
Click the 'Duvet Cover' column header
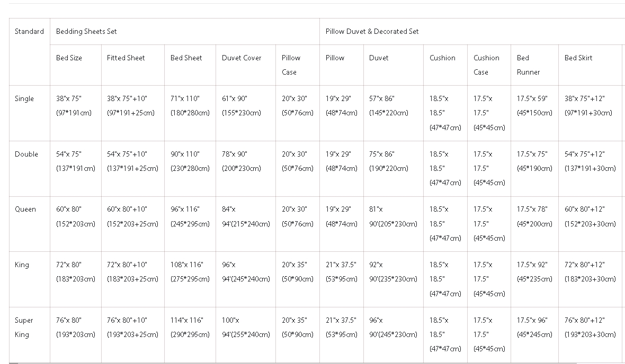point(242,58)
